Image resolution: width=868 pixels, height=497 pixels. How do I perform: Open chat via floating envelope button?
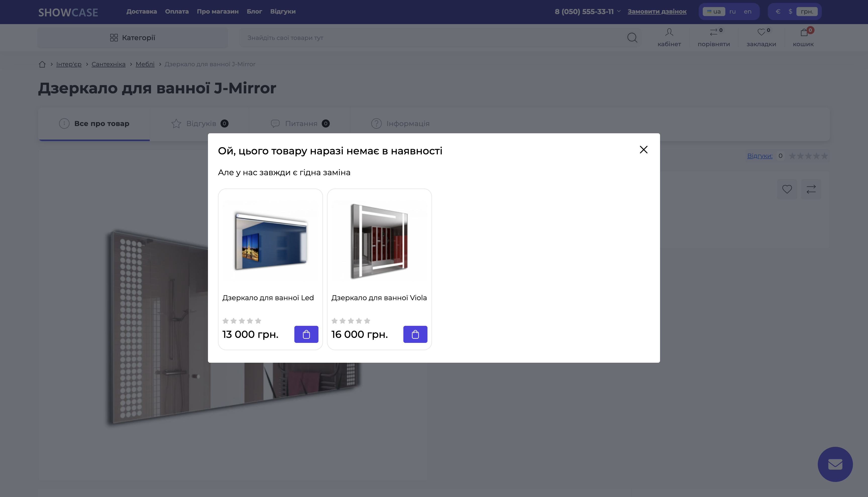pyautogui.click(x=835, y=464)
